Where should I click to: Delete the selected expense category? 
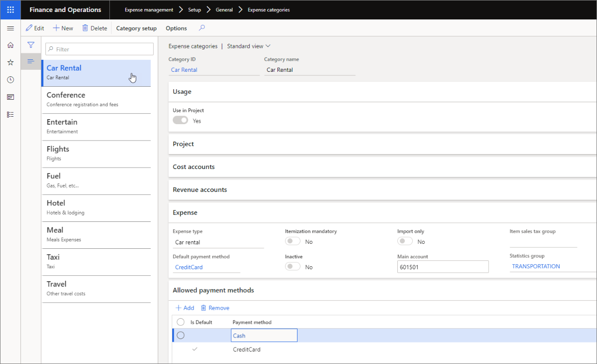pyautogui.click(x=95, y=28)
